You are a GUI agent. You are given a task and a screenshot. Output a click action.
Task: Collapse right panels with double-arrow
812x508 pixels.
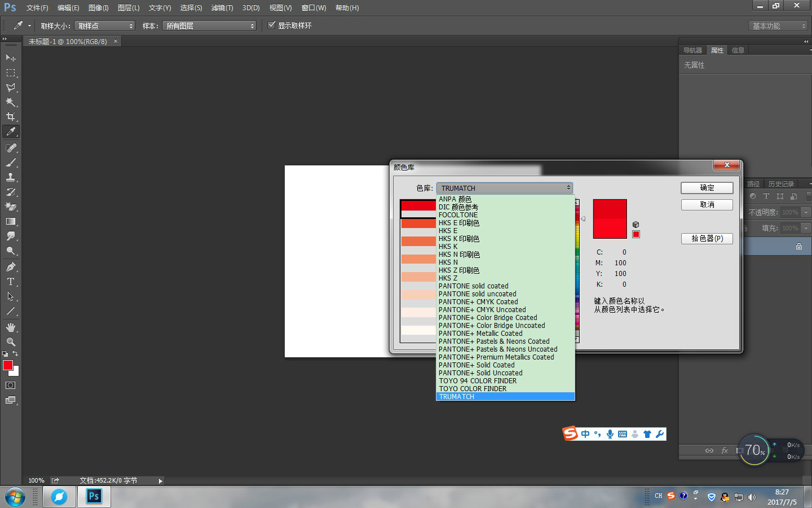(806, 42)
